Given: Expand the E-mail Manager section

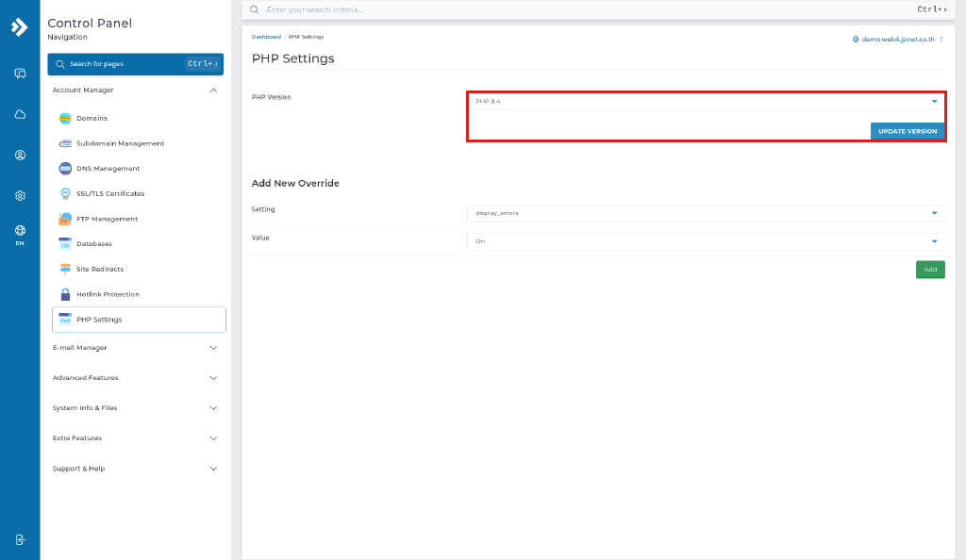Looking at the screenshot, I should (136, 348).
